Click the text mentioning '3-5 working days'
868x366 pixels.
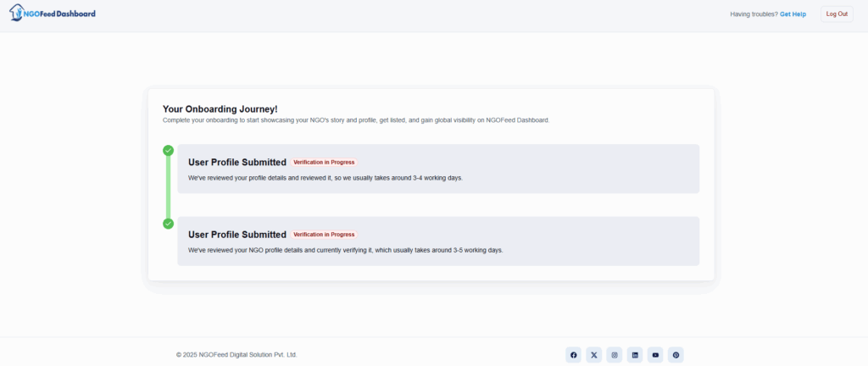pyautogui.click(x=346, y=250)
